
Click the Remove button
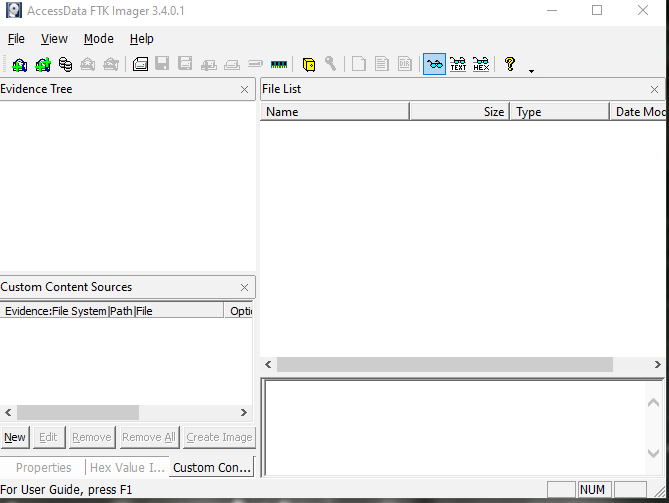click(92, 437)
